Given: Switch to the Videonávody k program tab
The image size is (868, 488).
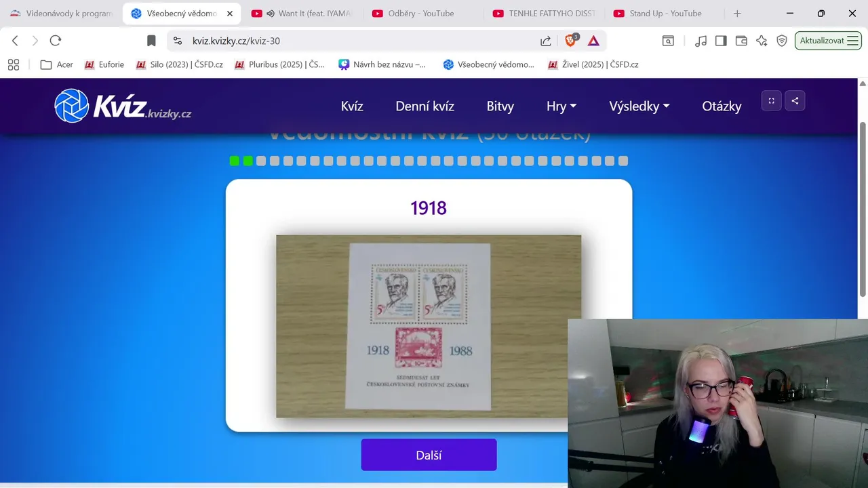Looking at the screenshot, I should 61,14.
